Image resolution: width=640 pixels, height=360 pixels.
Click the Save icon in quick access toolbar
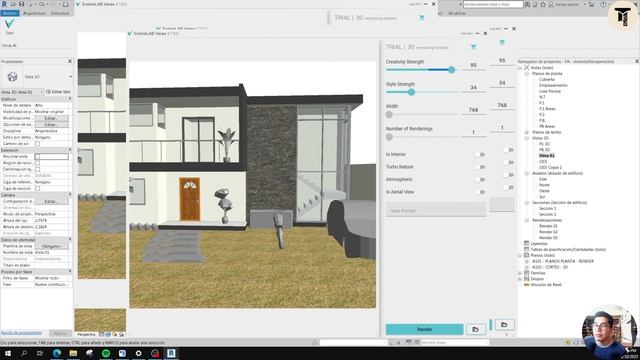pos(22,4)
